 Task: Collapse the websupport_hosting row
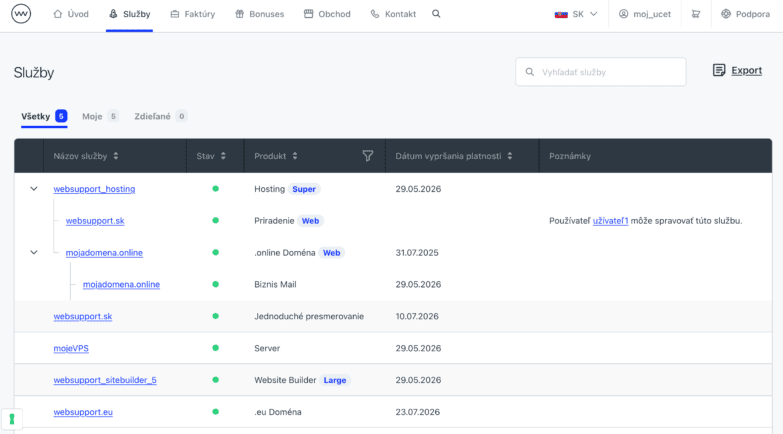33,189
